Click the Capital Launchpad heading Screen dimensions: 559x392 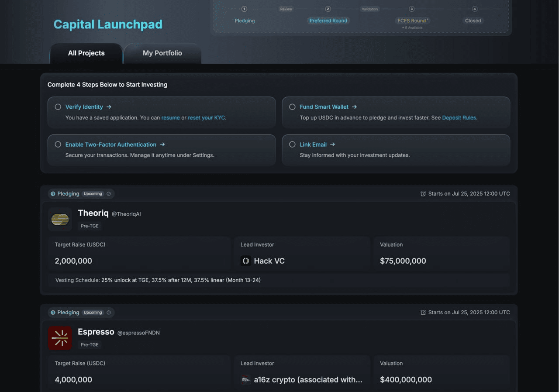[108, 24]
